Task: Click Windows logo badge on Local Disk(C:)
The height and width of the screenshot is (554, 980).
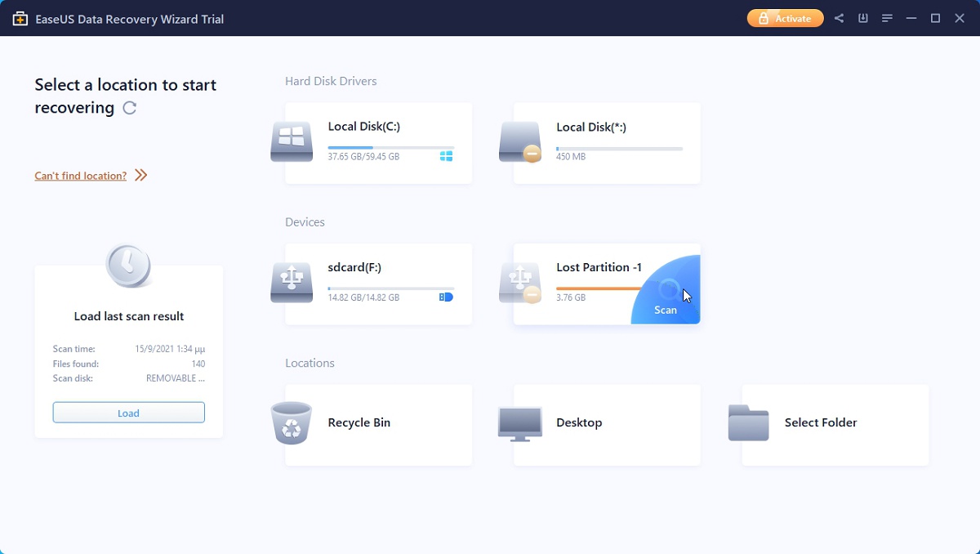Action: (x=446, y=156)
